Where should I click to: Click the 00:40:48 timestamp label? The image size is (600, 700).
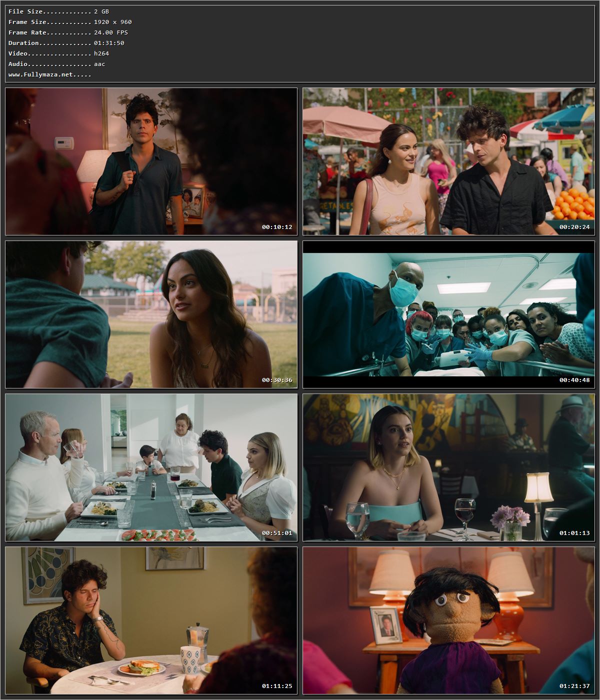pos(574,380)
